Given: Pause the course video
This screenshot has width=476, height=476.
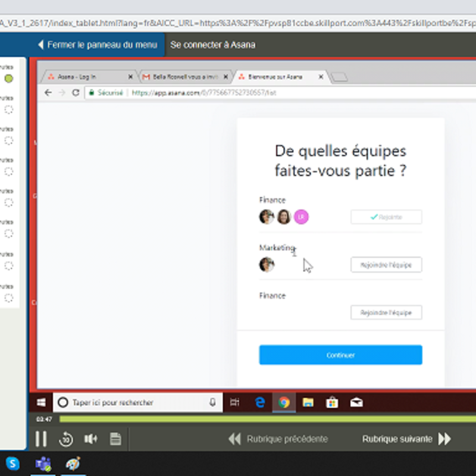Looking at the screenshot, I should [41, 439].
